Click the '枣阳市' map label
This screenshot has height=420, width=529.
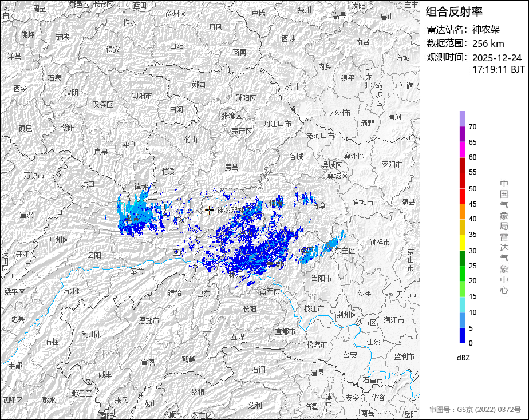coord(392,164)
